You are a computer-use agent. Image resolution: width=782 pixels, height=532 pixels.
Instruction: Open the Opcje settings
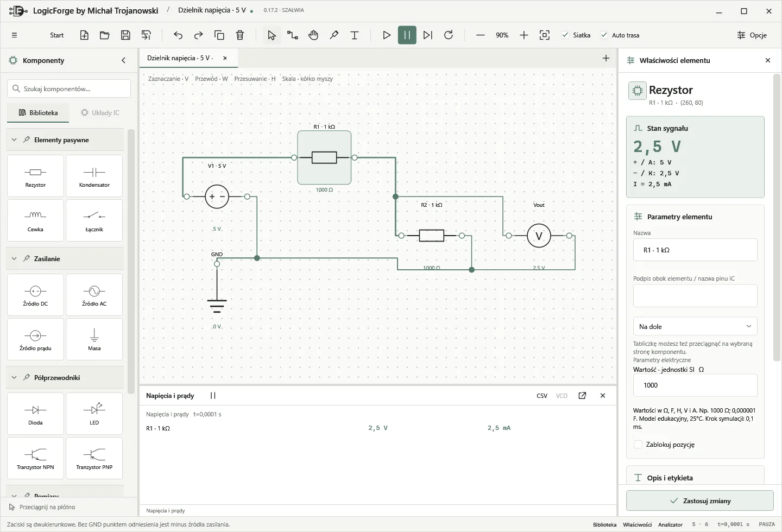click(752, 35)
